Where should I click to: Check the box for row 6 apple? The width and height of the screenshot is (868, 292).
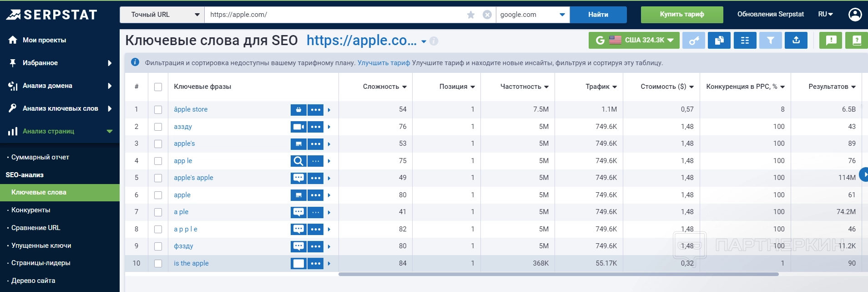pos(158,195)
